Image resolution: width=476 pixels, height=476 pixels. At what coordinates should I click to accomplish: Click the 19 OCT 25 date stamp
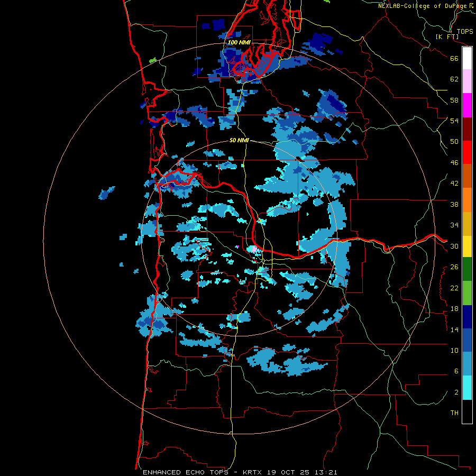(x=288, y=472)
